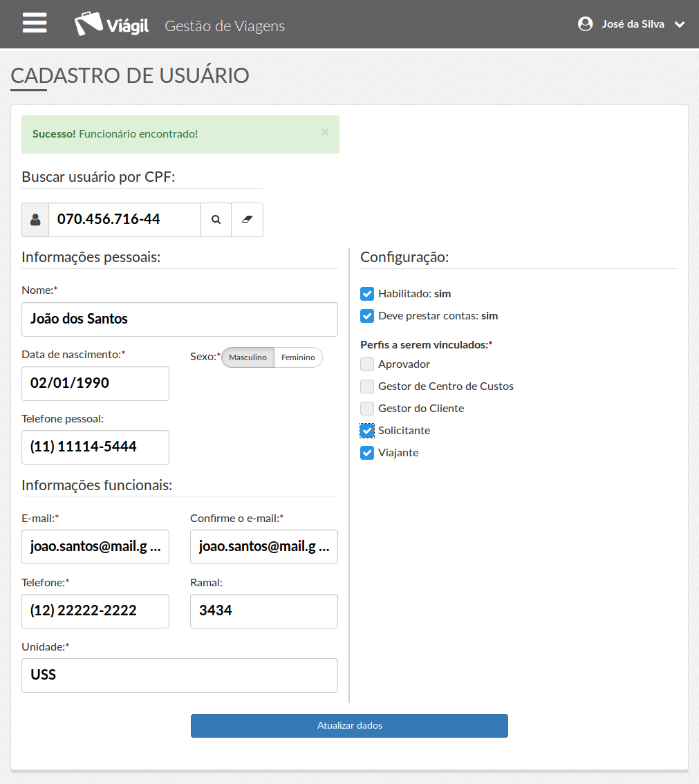Click the Confirme o e-mail field
Viewport: 699px width, 784px height.
coord(264,547)
